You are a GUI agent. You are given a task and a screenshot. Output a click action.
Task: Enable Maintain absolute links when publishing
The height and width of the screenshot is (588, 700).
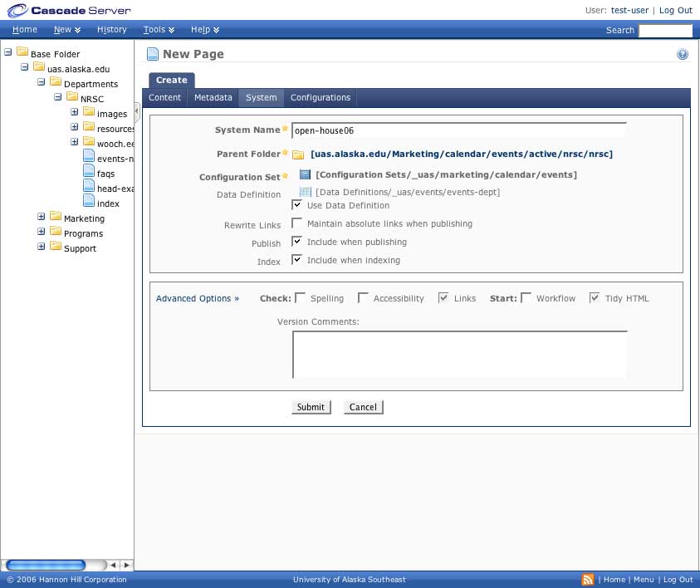tap(297, 224)
